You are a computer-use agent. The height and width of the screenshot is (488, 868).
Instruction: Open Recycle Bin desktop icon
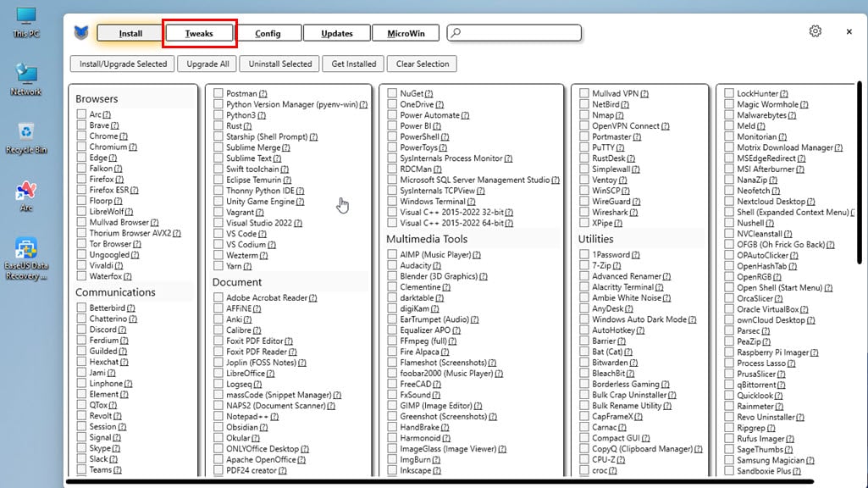(26, 138)
